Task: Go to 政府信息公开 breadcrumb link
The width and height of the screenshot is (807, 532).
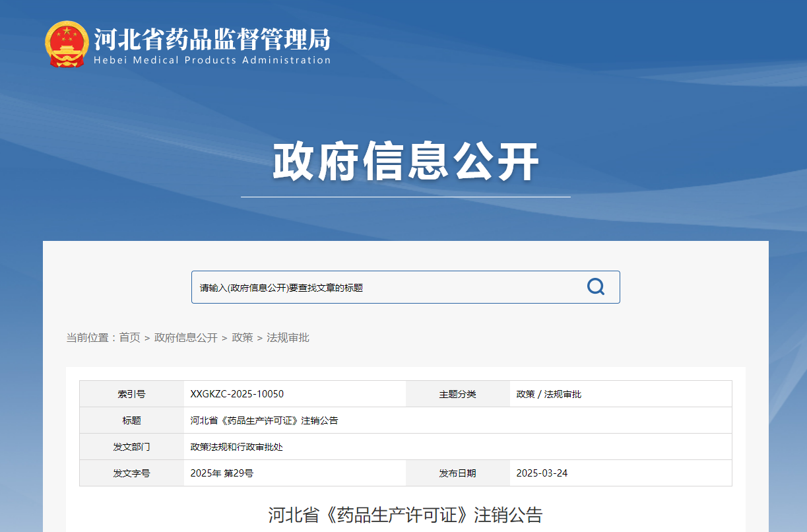Action: click(x=185, y=338)
